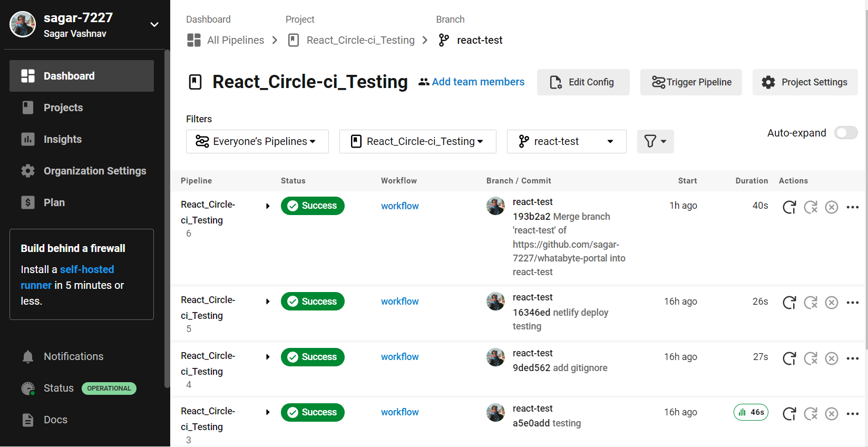
Task: Expand pipeline 6 row arrow
Action: (268, 206)
